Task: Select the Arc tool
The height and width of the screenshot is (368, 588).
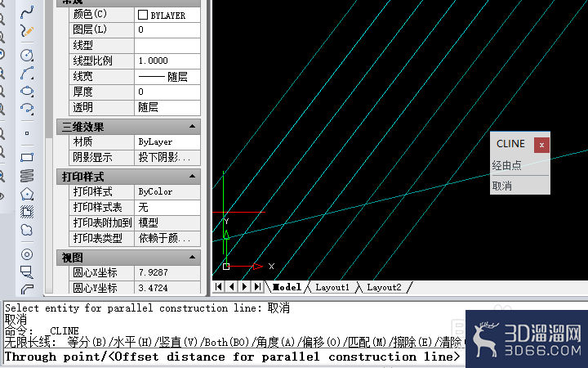Action: coord(27,74)
